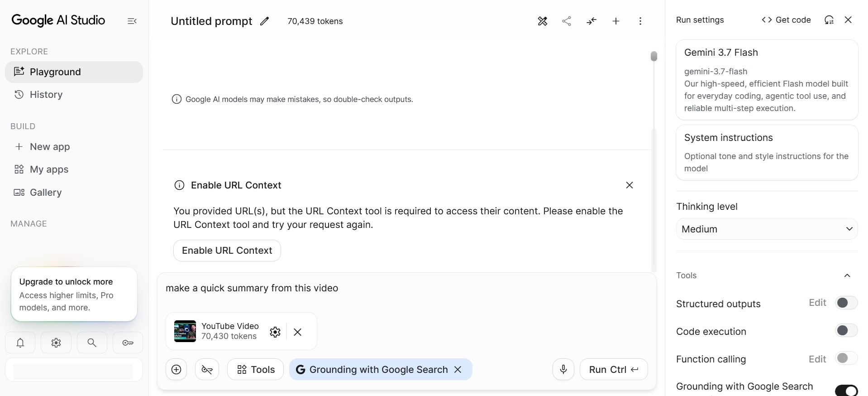868x396 pixels.
Task: Click the account box at sidebar bottom
Action: click(x=74, y=370)
